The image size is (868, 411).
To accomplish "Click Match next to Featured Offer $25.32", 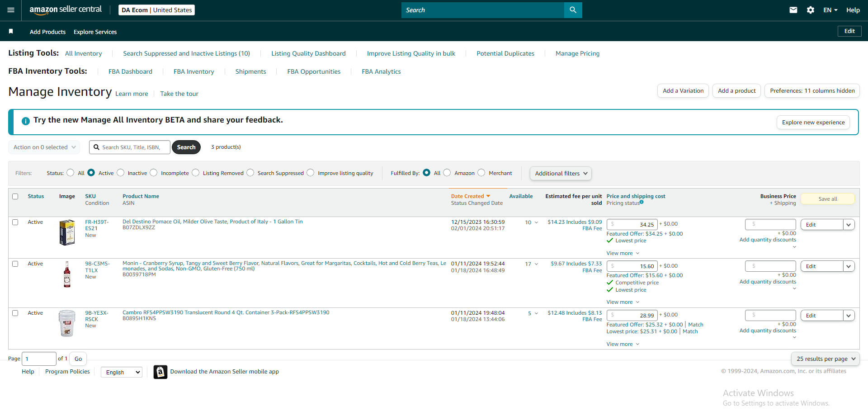I will [695, 325].
